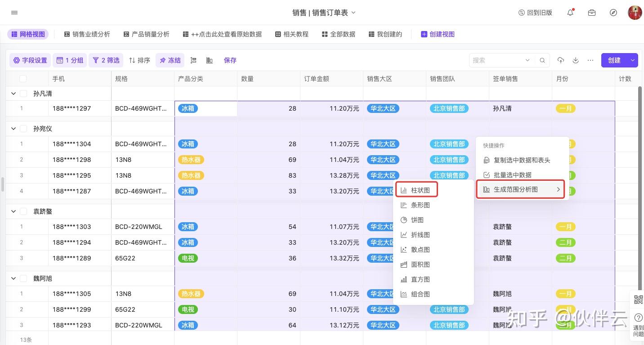
Task: Click the hamburger menu icon
Action: [x=14, y=13]
